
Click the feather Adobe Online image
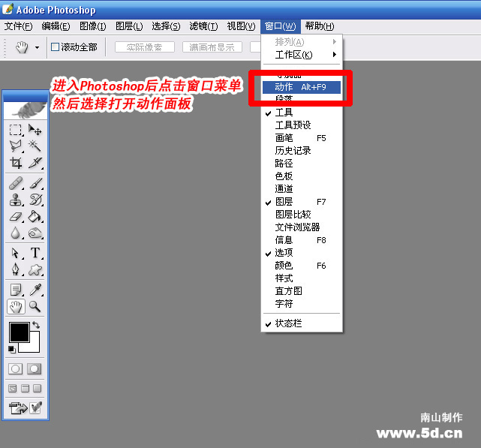(26, 110)
